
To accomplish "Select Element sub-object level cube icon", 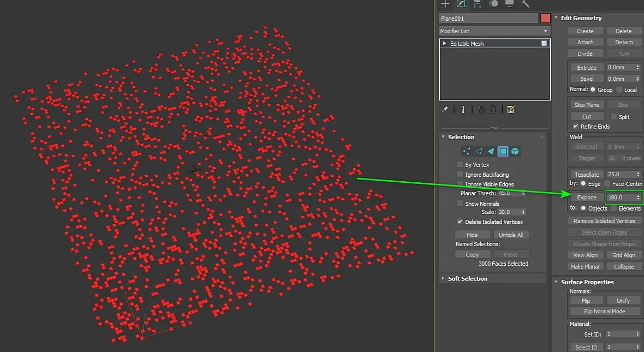I will tap(515, 151).
